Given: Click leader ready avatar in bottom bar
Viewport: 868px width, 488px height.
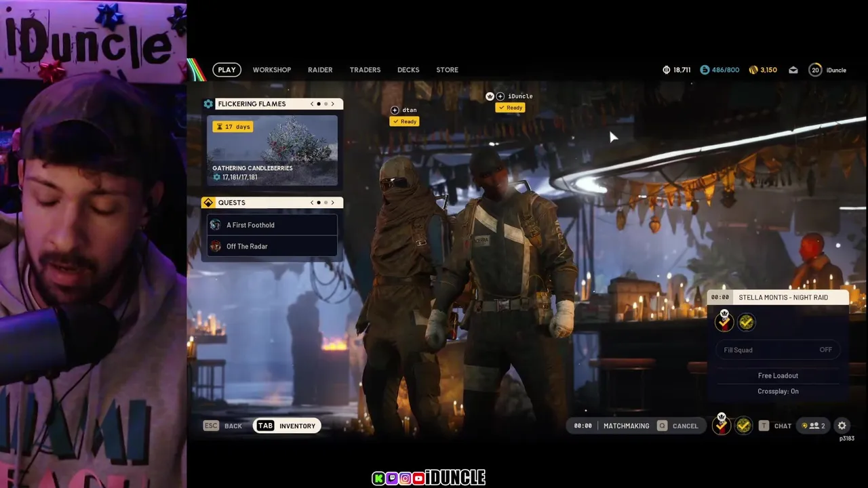Looking at the screenshot, I should [722, 424].
